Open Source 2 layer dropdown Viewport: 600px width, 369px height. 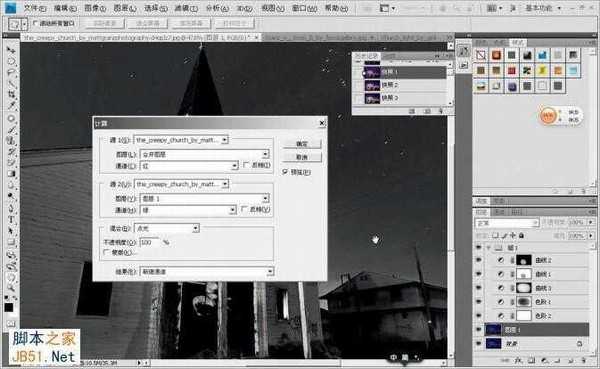tap(205, 198)
